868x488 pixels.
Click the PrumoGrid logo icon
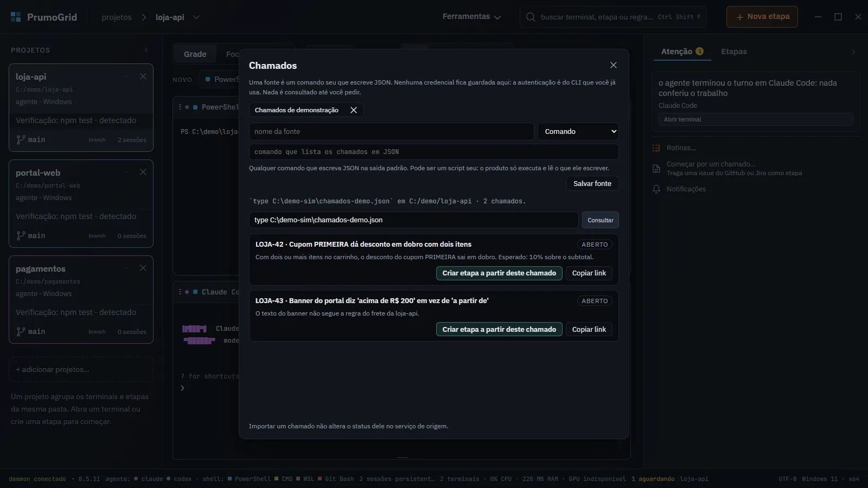pos(16,17)
